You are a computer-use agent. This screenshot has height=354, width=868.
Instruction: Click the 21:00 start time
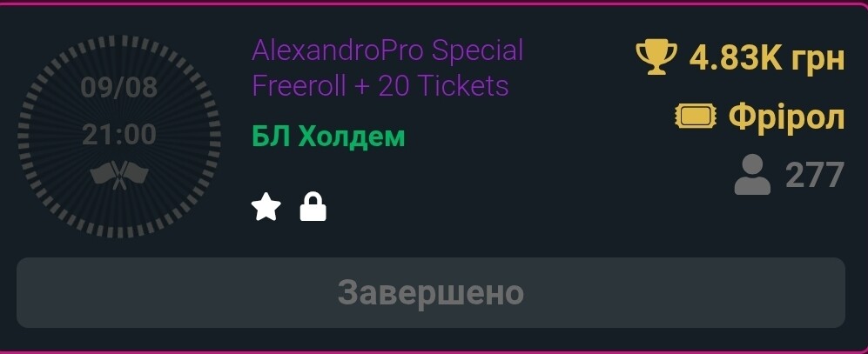click(119, 135)
